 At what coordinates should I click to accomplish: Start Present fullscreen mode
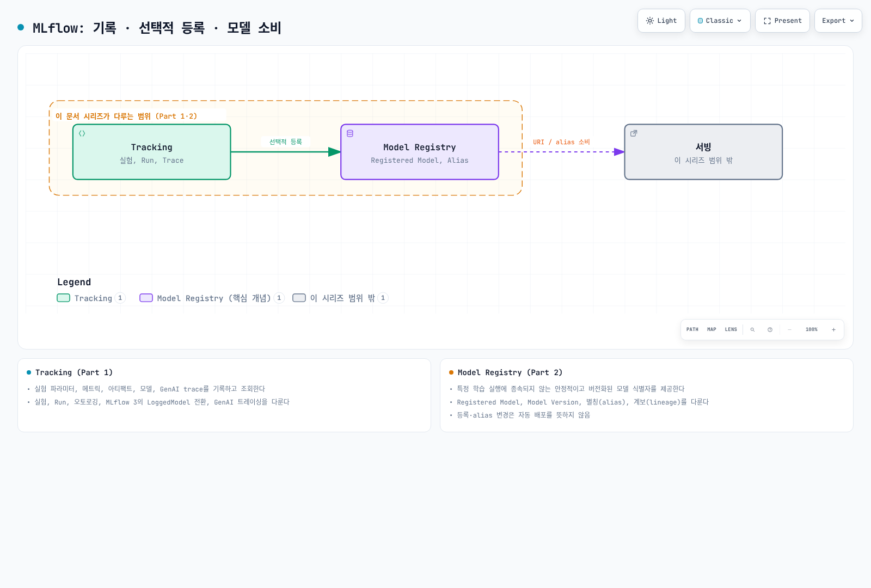click(782, 21)
